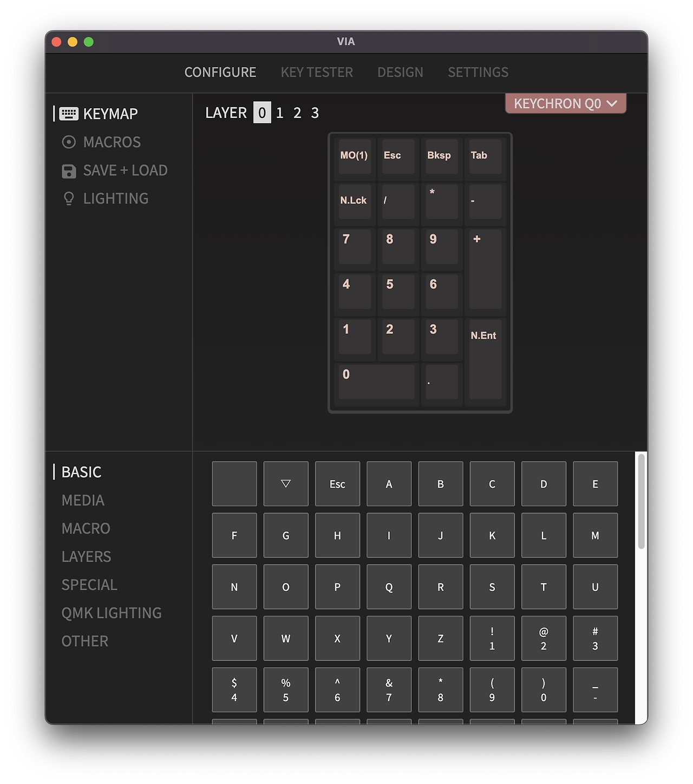Select layer 2 in the layer selector
The image size is (693, 784).
point(297,113)
